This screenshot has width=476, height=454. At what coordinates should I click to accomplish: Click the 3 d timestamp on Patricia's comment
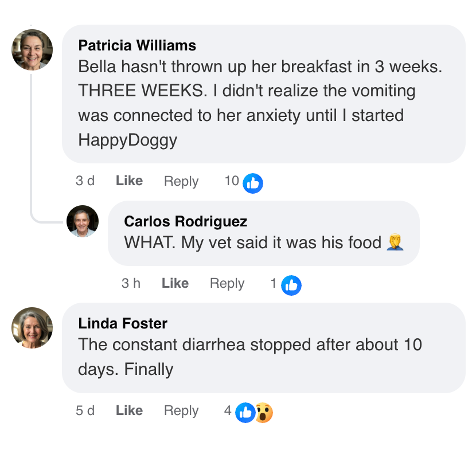(x=85, y=181)
